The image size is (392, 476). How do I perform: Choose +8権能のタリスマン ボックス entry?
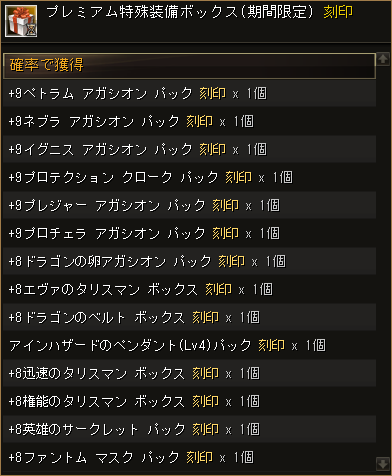(x=189, y=401)
